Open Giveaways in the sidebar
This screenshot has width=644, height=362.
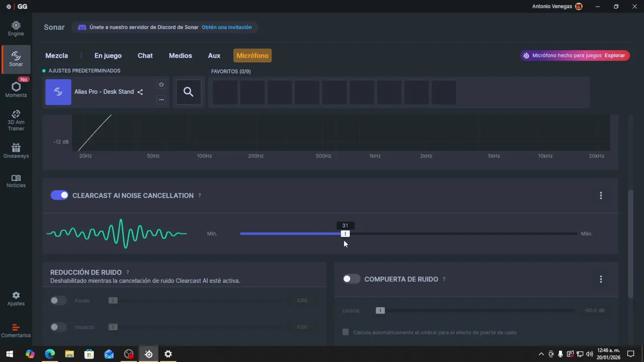click(16, 151)
